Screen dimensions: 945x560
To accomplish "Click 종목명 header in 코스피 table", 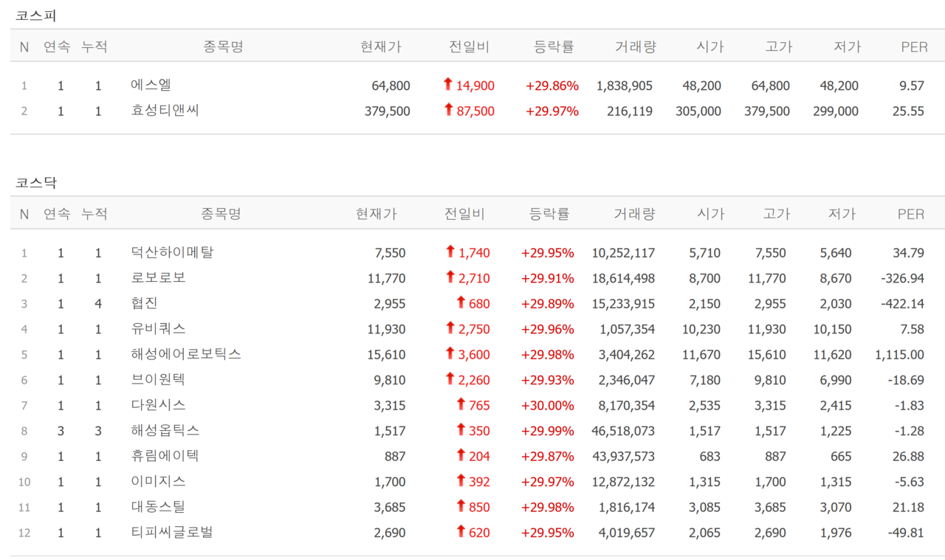I will [x=223, y=46].
